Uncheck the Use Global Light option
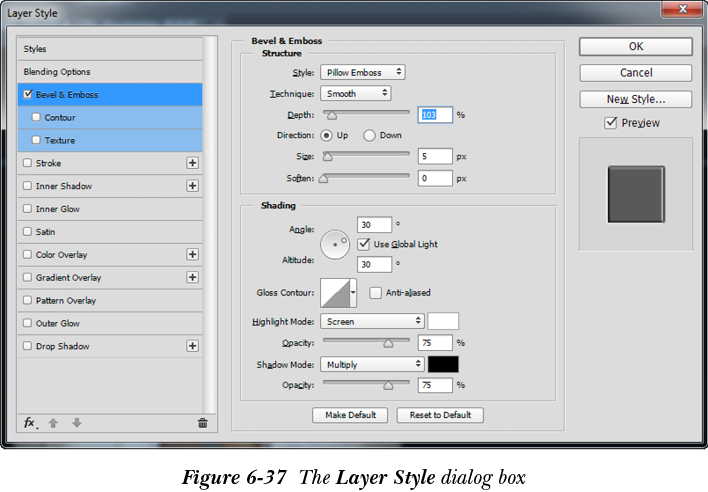This screenshot has height=492, width=708. [364, 244]
